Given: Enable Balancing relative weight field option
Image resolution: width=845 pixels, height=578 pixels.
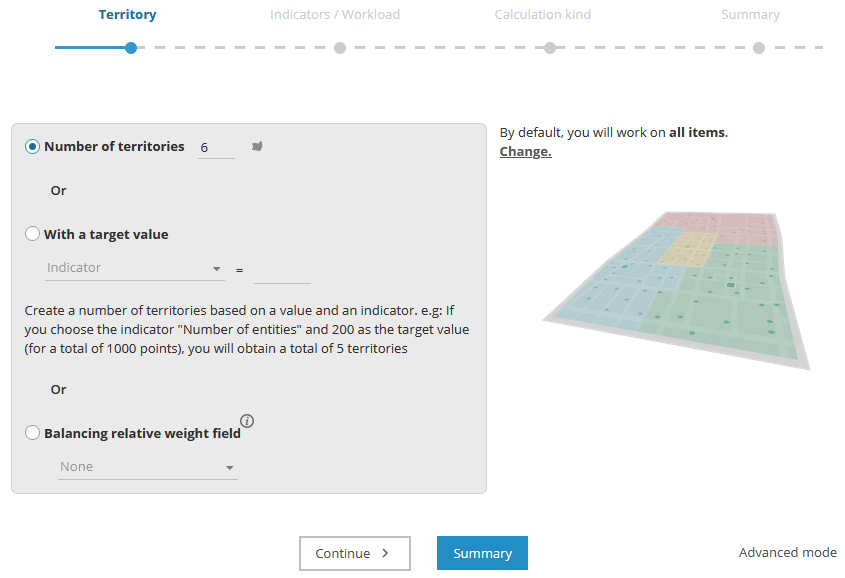Looking at the screenshot, I should pos(33,433).
